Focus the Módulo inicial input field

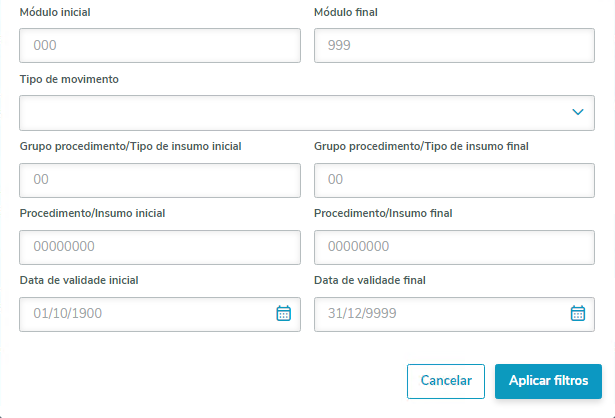(x=159, y=46)
